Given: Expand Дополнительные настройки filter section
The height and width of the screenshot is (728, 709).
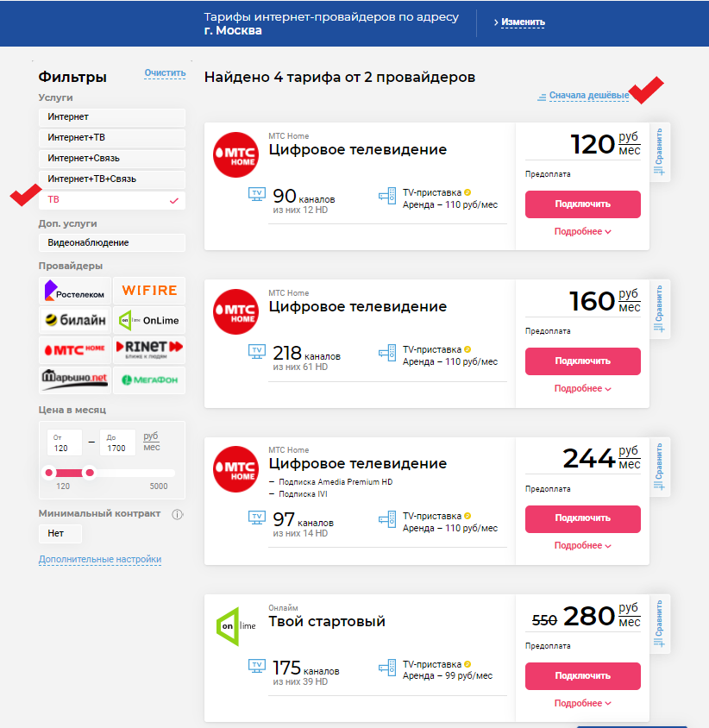Looking at the screenshot, I should (x=100, y=559).
